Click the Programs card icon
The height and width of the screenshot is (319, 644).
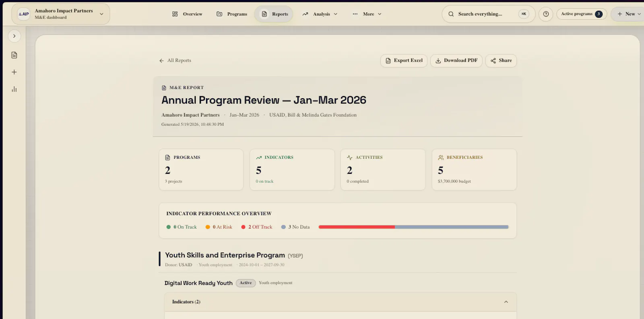[168, 157]
